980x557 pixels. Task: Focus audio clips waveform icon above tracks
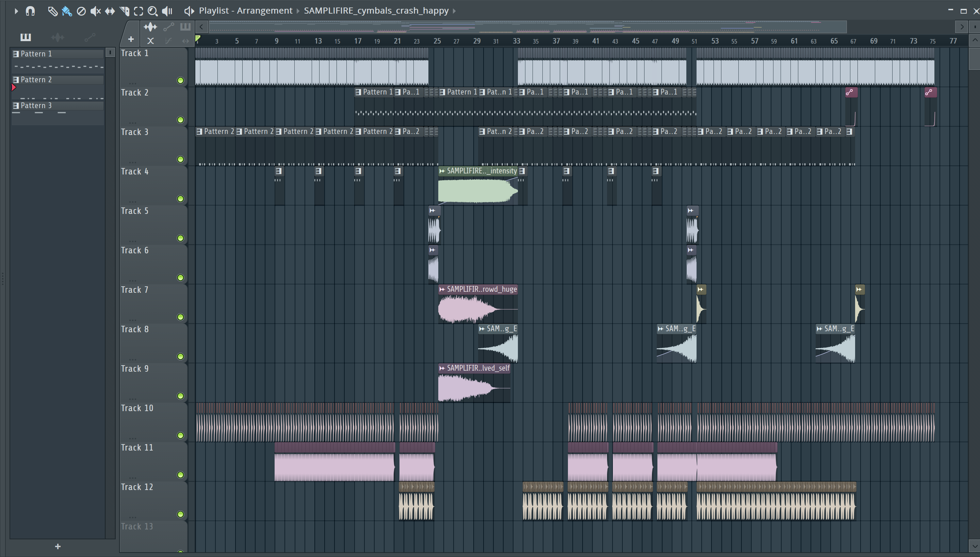tap(150, 27)
